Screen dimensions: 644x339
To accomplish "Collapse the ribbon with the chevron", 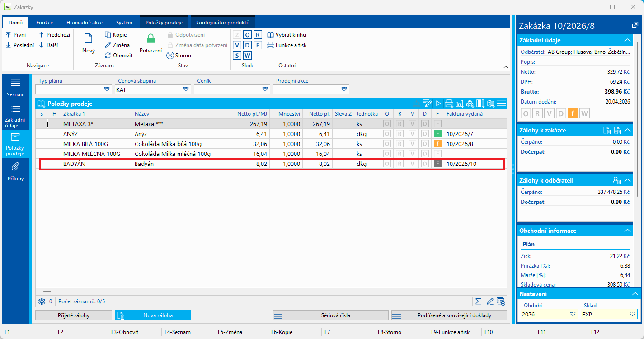I will click(x=506, y=67).
